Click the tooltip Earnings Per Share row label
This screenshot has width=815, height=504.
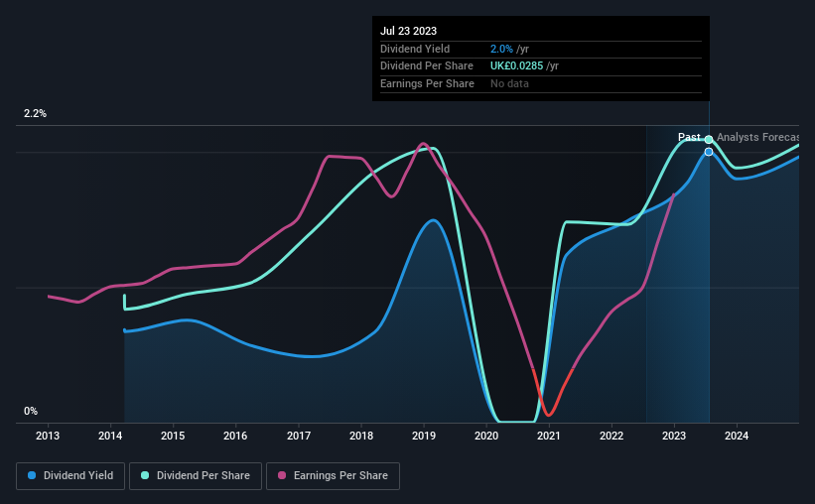pos(427,83)
